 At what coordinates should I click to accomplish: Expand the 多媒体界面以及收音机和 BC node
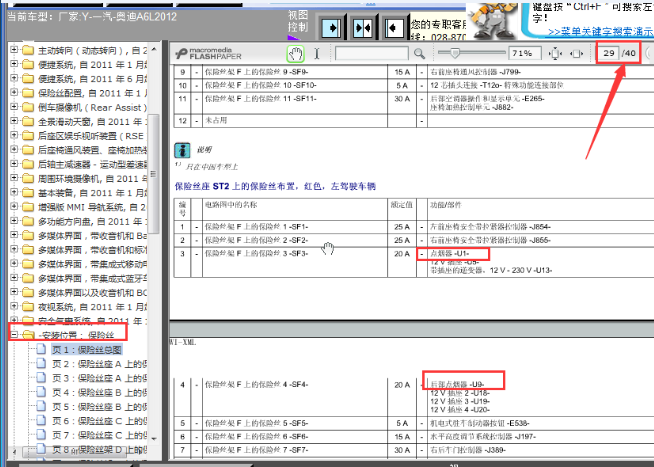pos(14,291)
